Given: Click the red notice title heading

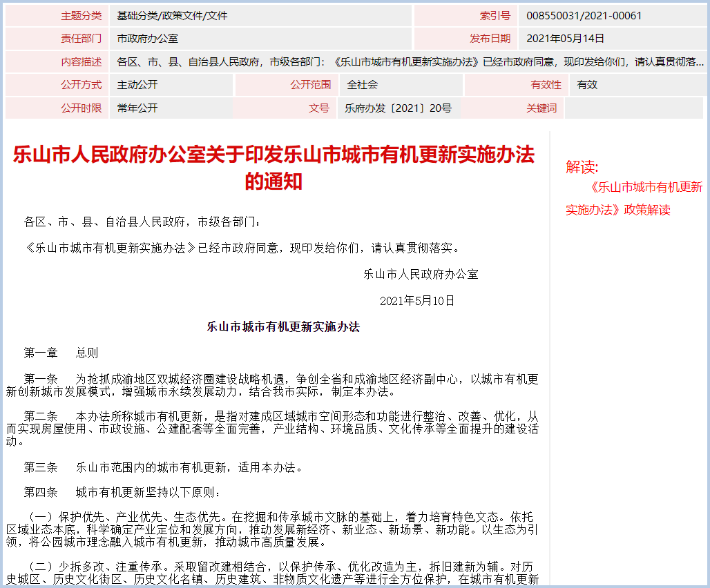Looking at the screenshot, I should [x=274, y=168].
